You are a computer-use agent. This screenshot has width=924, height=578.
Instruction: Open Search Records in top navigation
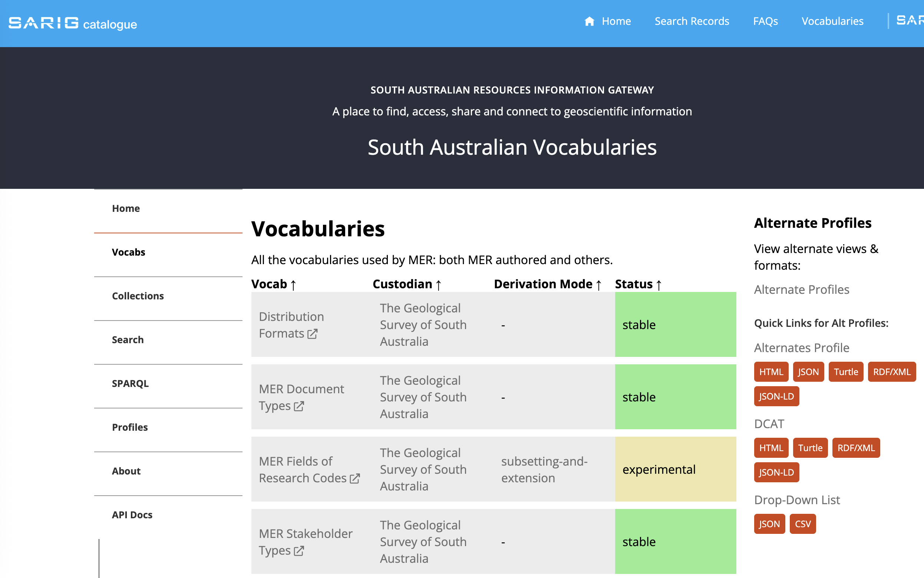[x=692, y=22]
